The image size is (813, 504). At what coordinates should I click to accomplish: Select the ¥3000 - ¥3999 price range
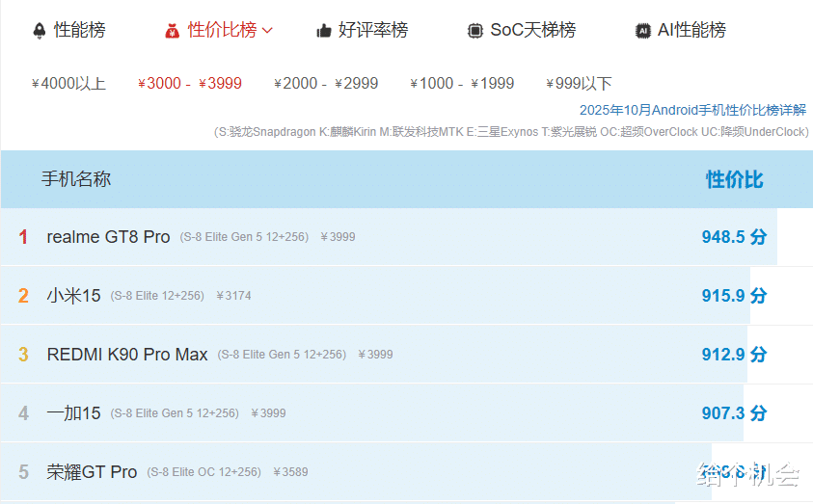tap(190, 84)
